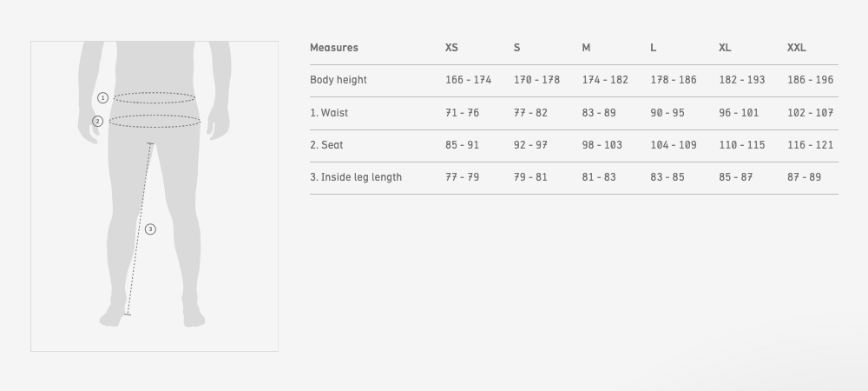Screen dimensions: 868x391
Task: Click the circled number 2 seat marker
Action: coord(98,122)
